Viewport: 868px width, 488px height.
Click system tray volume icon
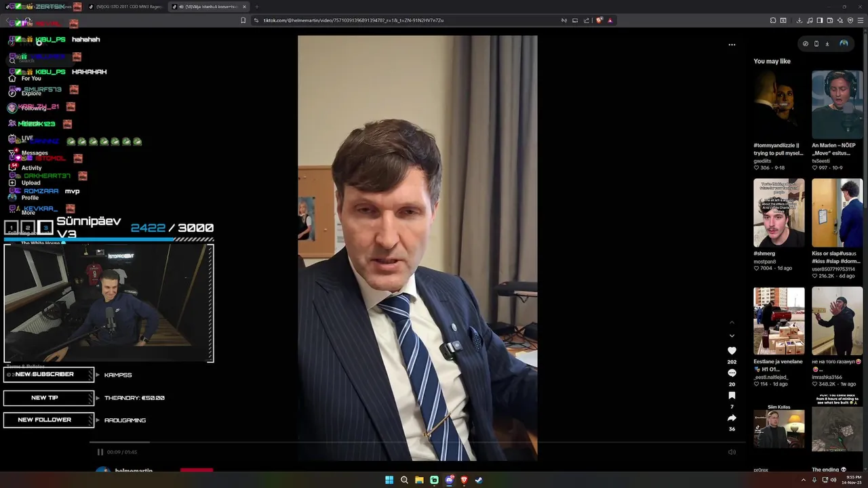click(x=833, y=480)
